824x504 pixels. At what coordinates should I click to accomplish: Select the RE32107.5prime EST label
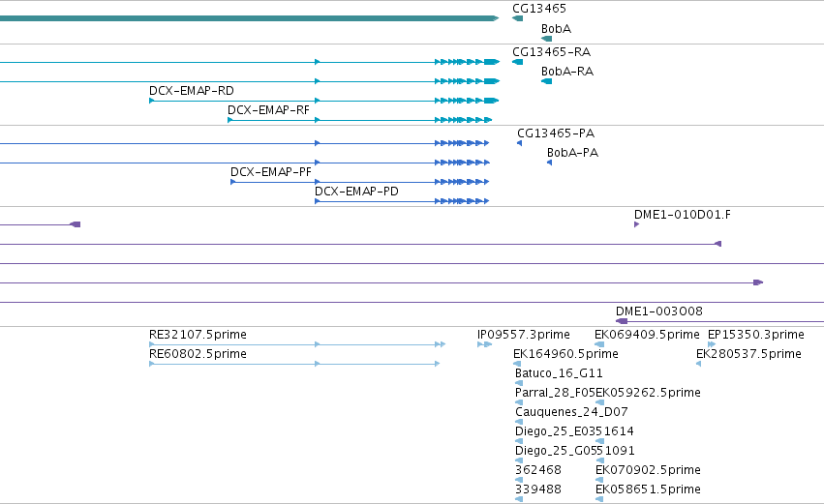pyautogui.click(x=198, y=335)
